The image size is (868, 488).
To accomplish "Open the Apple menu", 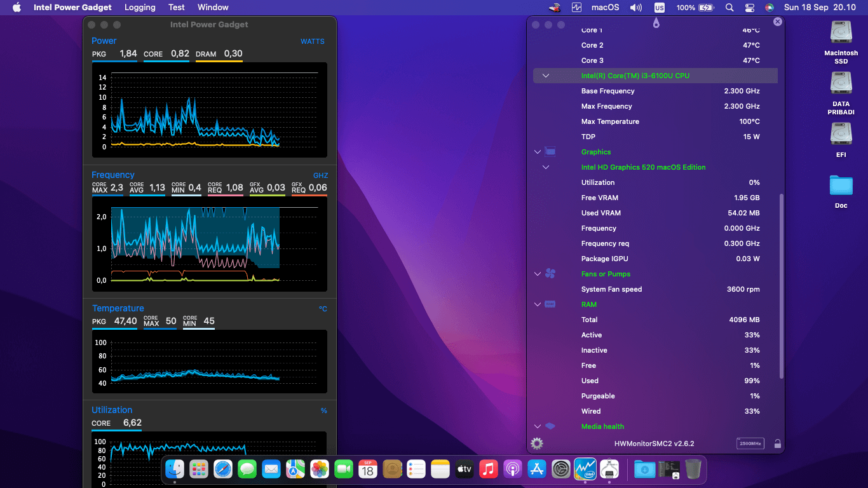I will pyautogui.click(x=17, y=8).
